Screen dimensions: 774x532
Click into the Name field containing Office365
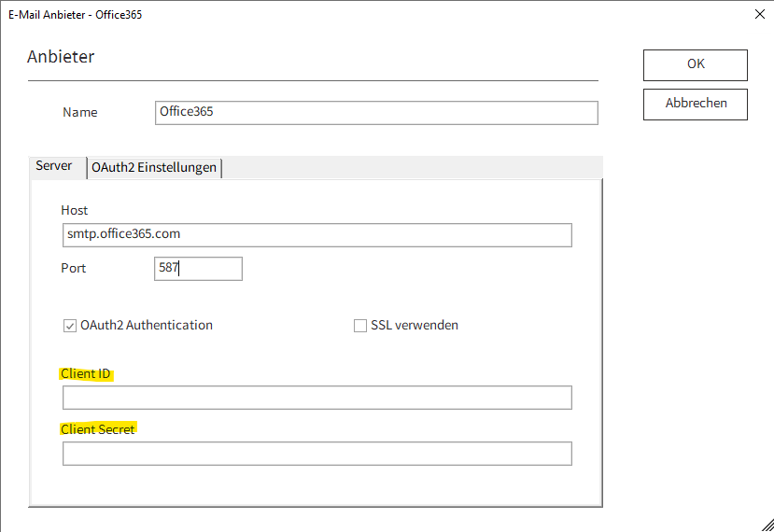[x=376, y=113]
